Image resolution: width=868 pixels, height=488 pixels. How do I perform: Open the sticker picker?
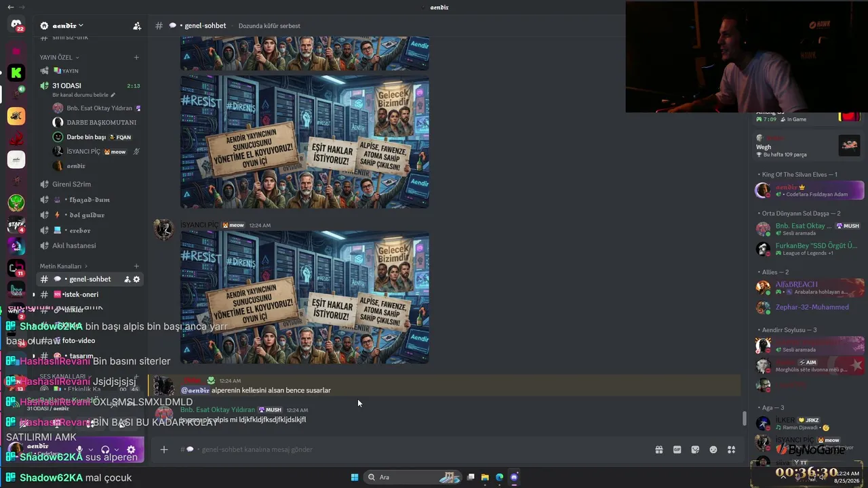coord(695,449)
